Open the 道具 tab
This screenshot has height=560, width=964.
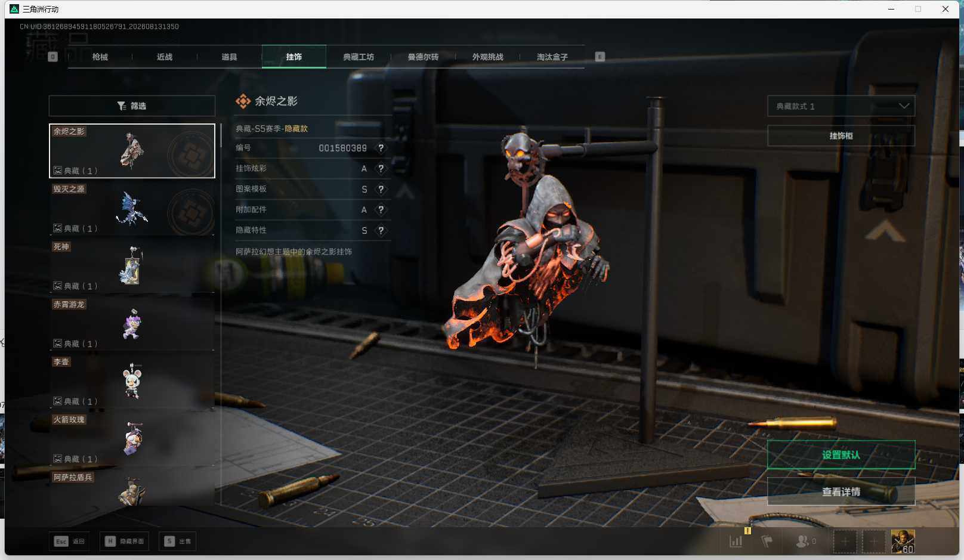pyautogui.click(x=229, y=57)
